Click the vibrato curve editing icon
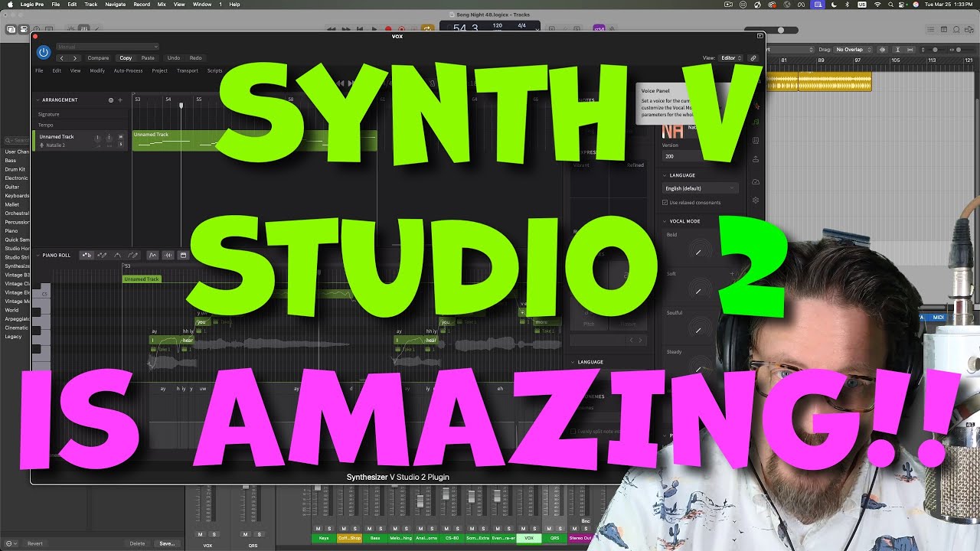Image resolution: width=980 pixels, height=551 pixels. click(152, 255)
